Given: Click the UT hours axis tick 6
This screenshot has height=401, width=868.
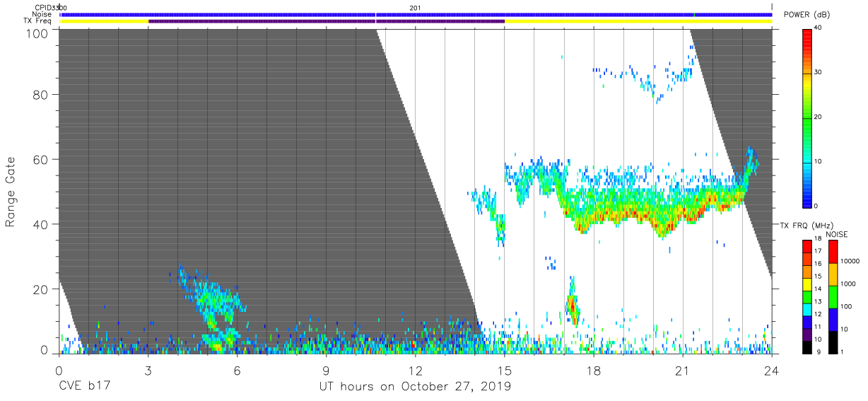Looking at the screenshot, I should coord(237,370).
